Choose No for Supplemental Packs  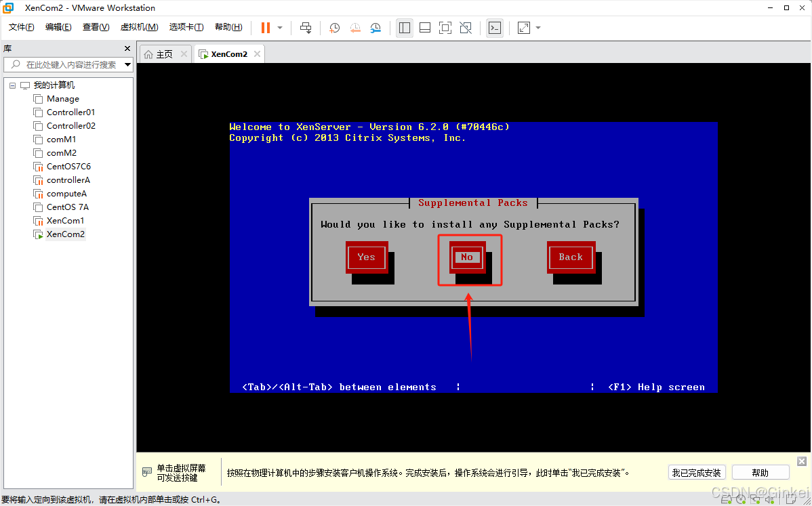coord(466,257)
